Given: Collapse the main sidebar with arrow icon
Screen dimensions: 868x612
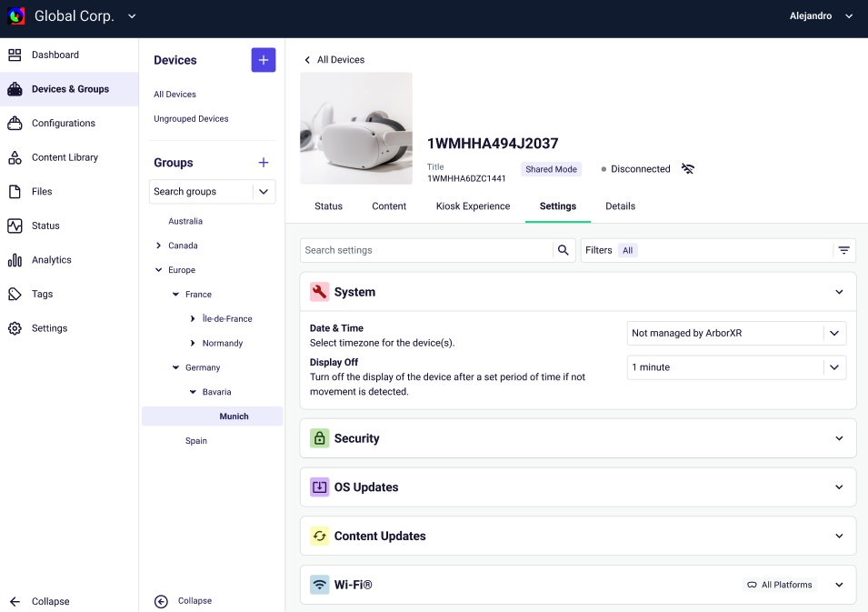Looking at the screenshot, I should pyautogui.click(x=15, y=601).
